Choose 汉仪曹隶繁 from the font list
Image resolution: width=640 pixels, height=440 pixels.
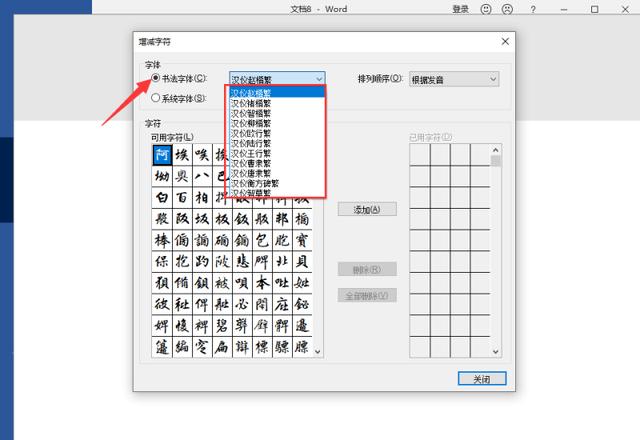point(277,163)
